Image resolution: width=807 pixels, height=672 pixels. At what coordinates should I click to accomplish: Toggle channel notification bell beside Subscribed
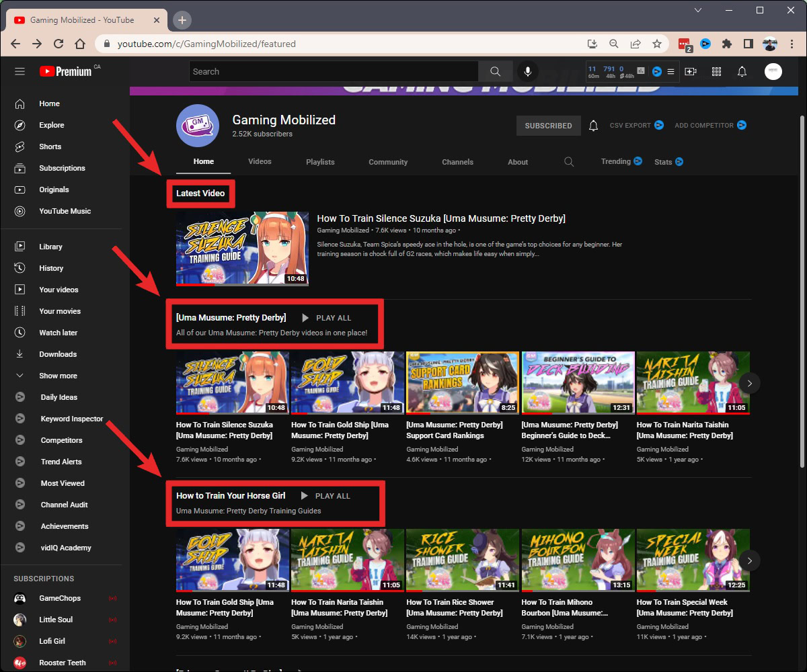(x=593, y=126)
